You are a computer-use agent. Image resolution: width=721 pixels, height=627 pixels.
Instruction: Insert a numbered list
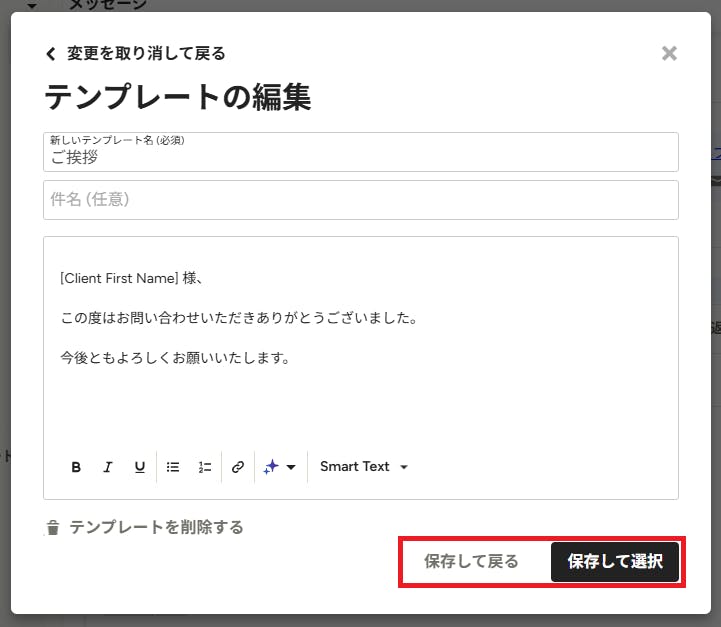(x=205, y=467)
